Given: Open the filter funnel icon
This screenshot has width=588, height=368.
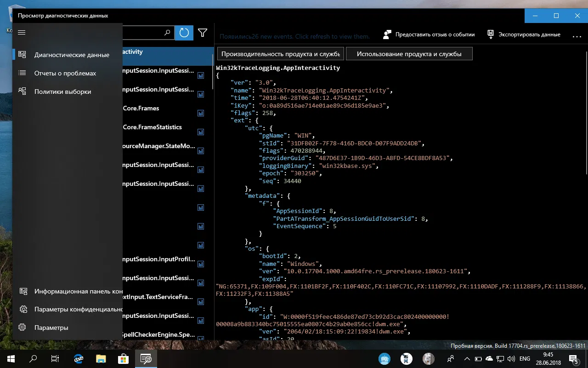Looking at the screenshot, I should tap(203, 33).
